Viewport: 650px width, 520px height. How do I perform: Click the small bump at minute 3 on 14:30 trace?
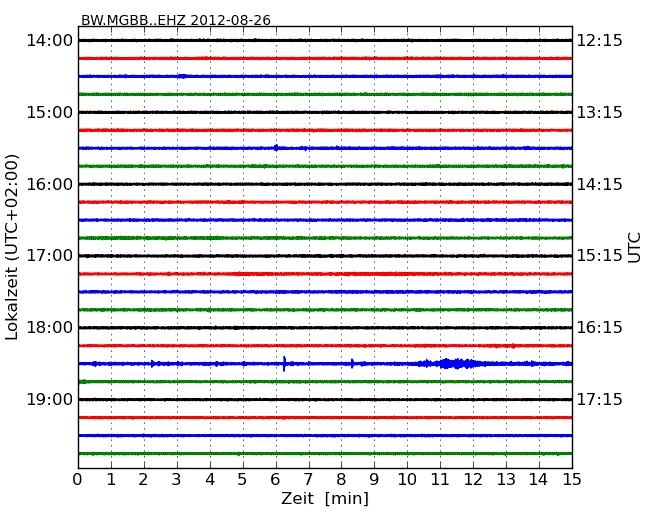[x=182, y=76]
